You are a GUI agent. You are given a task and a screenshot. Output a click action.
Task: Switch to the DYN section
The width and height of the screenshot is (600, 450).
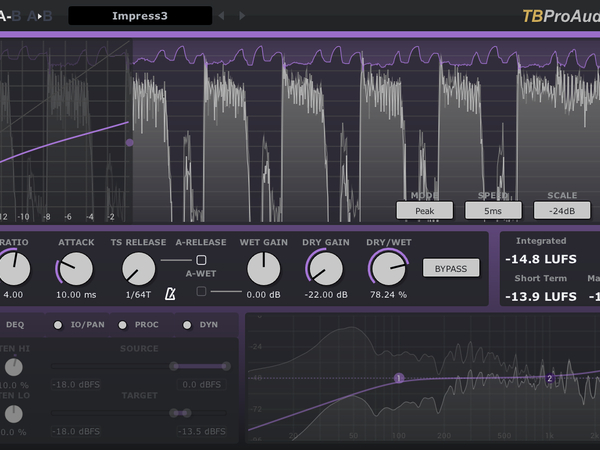(x=187, y=325)
